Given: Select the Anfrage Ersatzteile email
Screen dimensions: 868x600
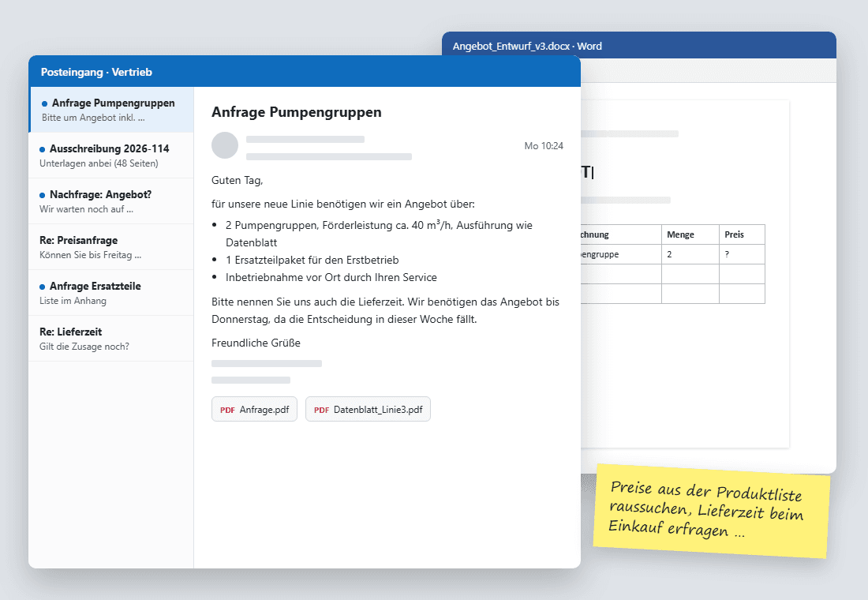Looking at the screenshot, I should 111,293.
